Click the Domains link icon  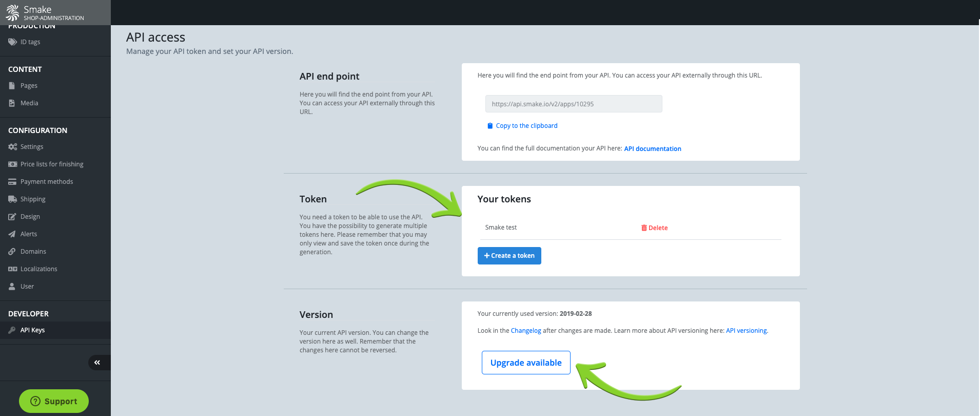[12, 252]
